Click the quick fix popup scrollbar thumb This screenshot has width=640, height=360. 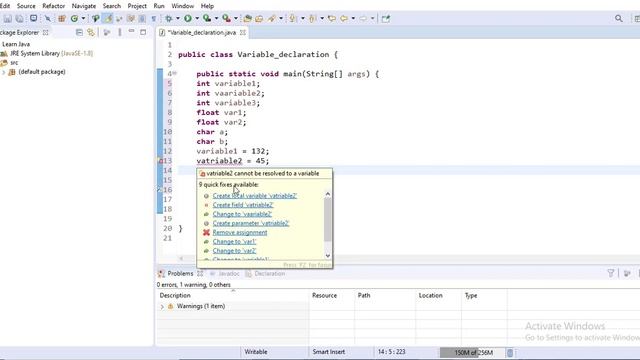327,220
